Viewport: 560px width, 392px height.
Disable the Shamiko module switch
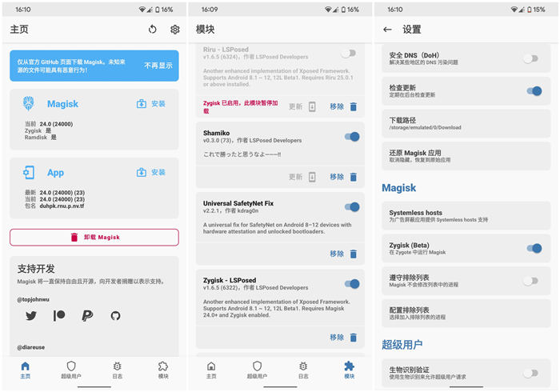pyautogui.click(x=352, y=136)
